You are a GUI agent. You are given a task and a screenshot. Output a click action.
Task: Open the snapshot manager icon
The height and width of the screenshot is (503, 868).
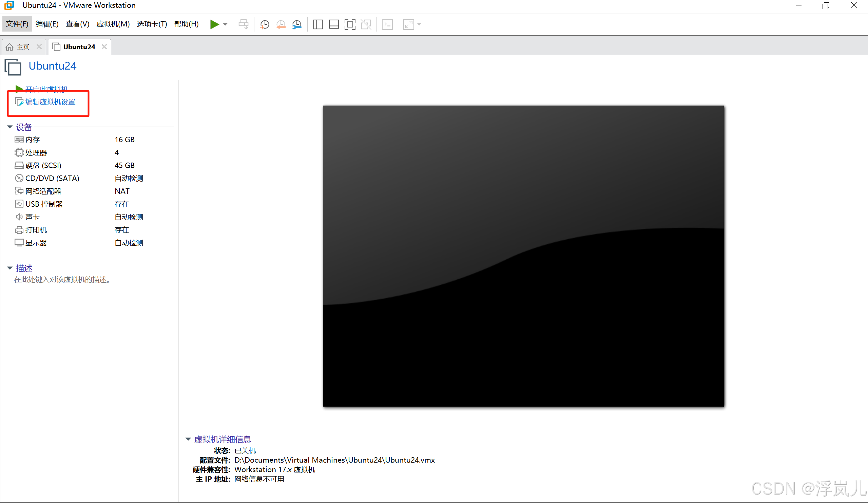pos(296,24)
